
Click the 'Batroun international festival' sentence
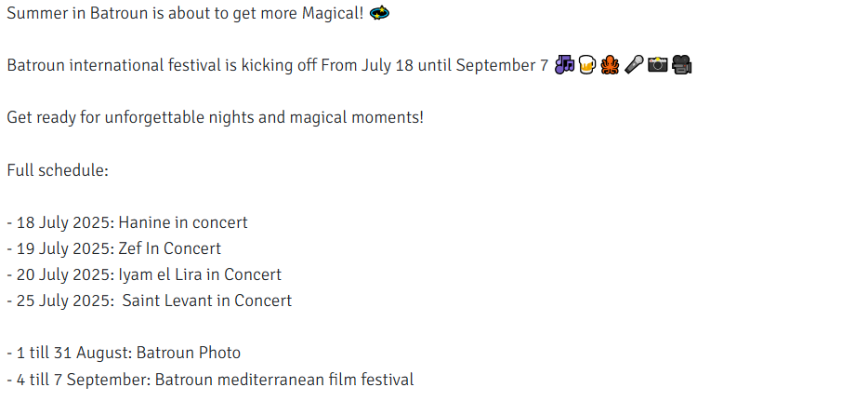click(x=278, y=65)
